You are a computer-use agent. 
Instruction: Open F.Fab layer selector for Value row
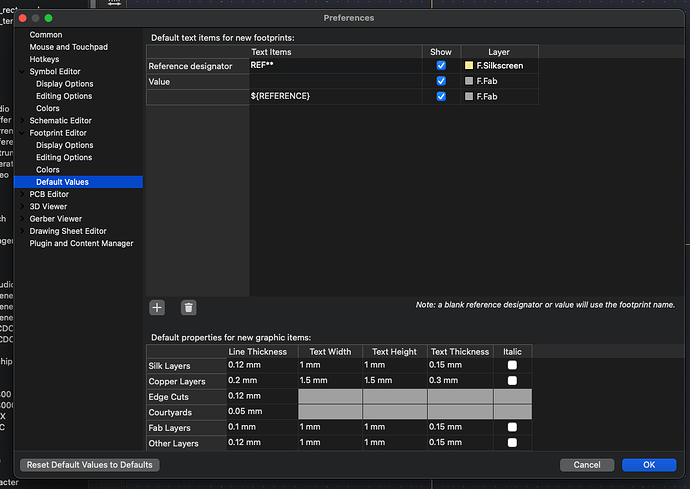(x=499, y=81)
